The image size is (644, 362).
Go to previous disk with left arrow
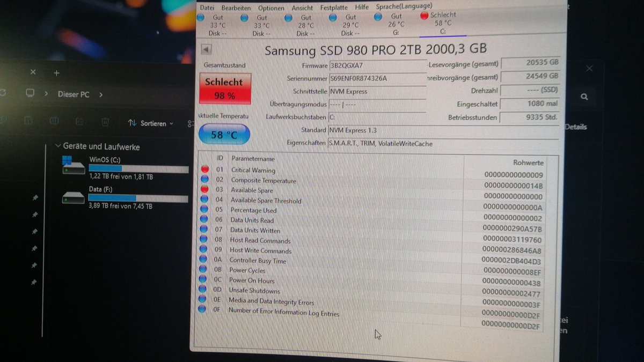[206, 50]
